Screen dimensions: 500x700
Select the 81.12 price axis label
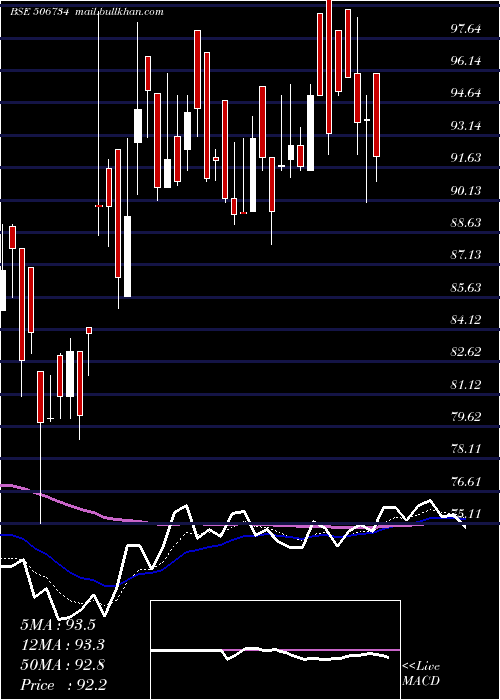pos(466,384)
